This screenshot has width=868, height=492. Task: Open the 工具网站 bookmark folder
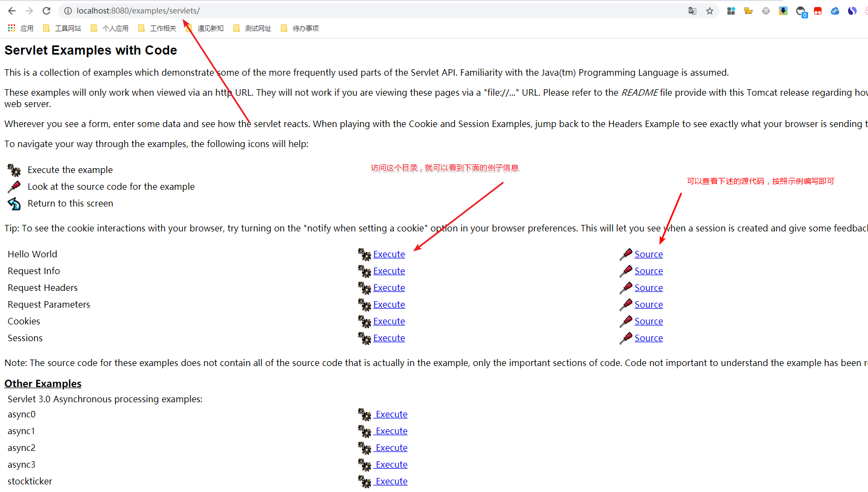click(62, 28)
